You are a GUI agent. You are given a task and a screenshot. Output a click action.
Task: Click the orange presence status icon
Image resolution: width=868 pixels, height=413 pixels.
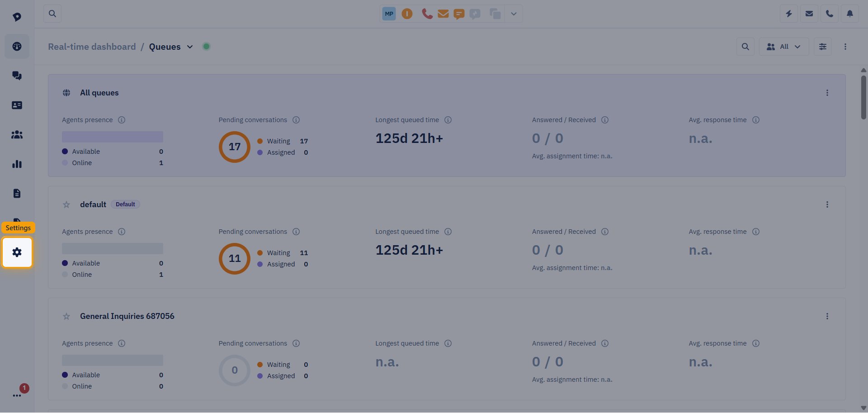pyautogui.click(x=407, y=14)
